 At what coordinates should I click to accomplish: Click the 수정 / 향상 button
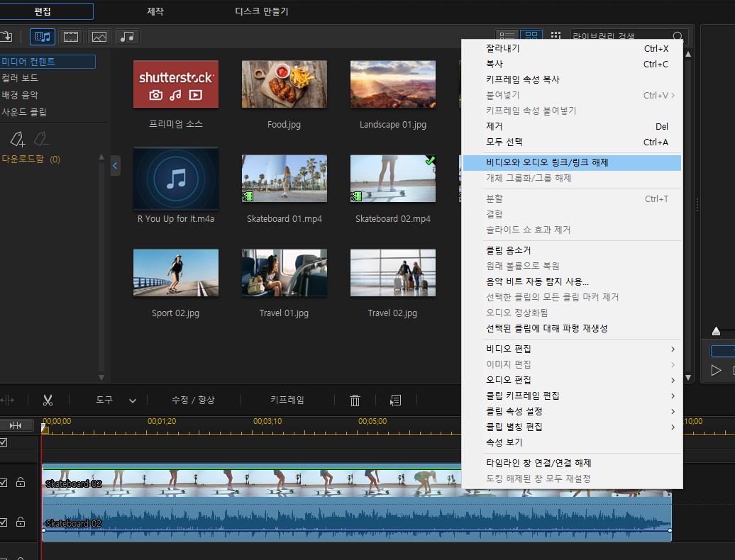point(192,401)
